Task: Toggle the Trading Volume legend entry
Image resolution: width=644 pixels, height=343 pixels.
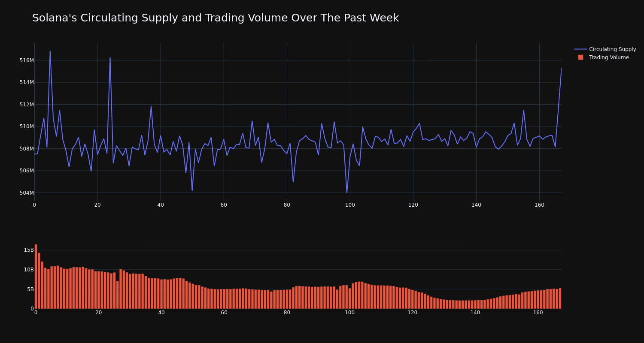Action: (x=605, y=57)
